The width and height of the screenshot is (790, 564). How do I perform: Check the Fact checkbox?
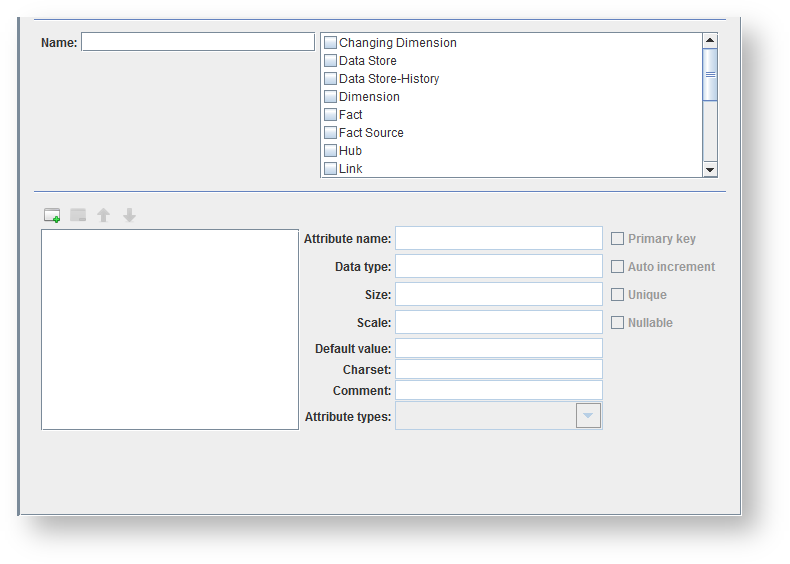[x=330, y=114]
